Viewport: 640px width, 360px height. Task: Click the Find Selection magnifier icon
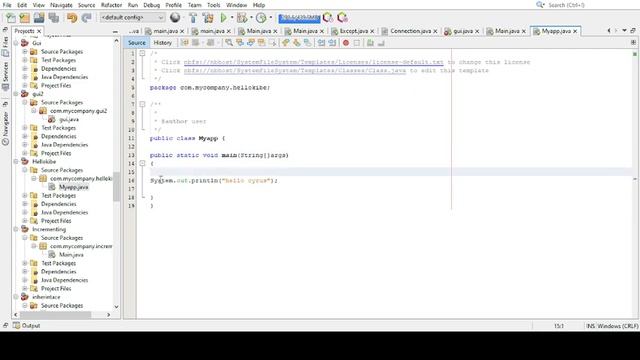tap(229, 43)
